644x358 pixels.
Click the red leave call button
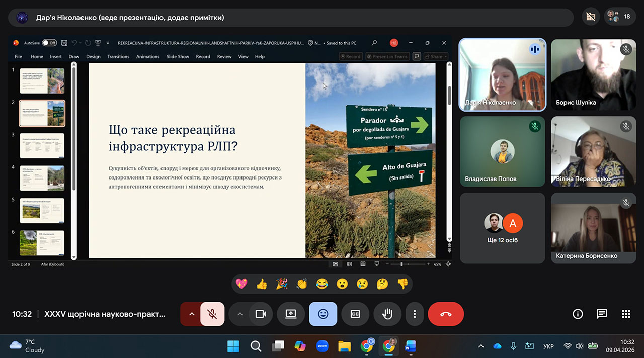(x=446, y=314)
